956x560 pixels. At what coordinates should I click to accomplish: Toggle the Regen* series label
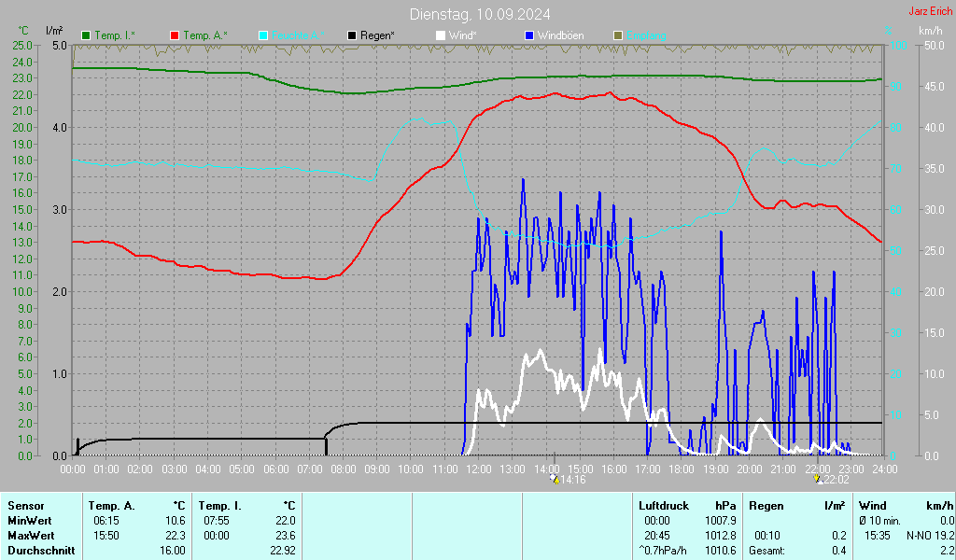click(x=377, y=35)
